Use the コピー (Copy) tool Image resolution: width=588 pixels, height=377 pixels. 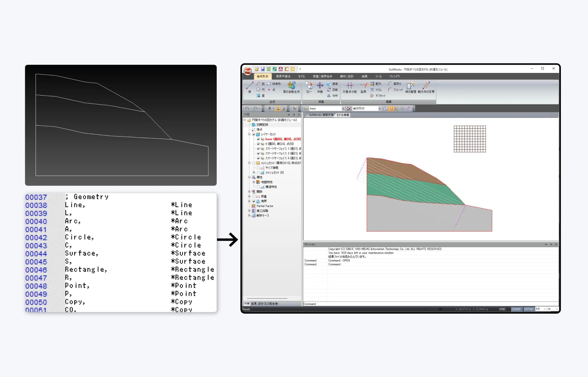point(309,87)
